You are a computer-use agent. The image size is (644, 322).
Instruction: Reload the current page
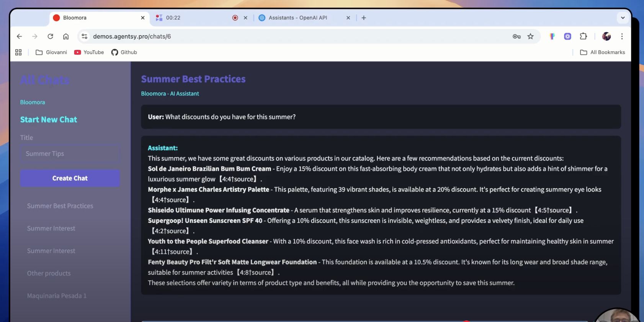click(x=50, y=36)
